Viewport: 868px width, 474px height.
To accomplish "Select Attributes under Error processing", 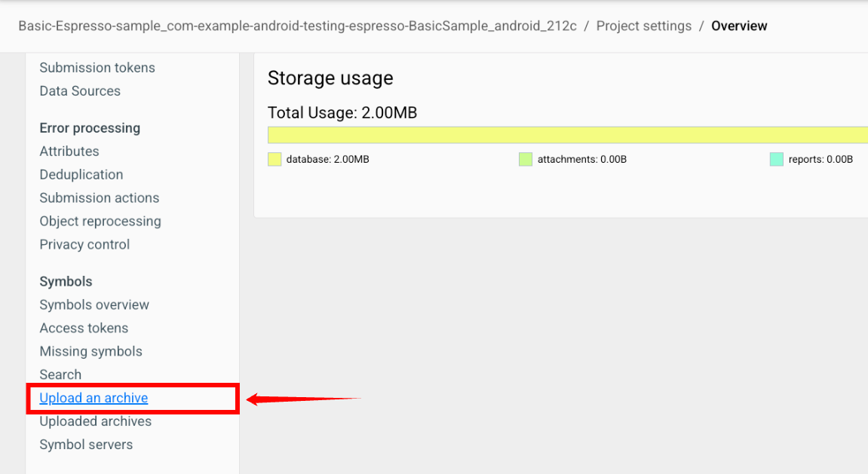I will click(69, 151).
